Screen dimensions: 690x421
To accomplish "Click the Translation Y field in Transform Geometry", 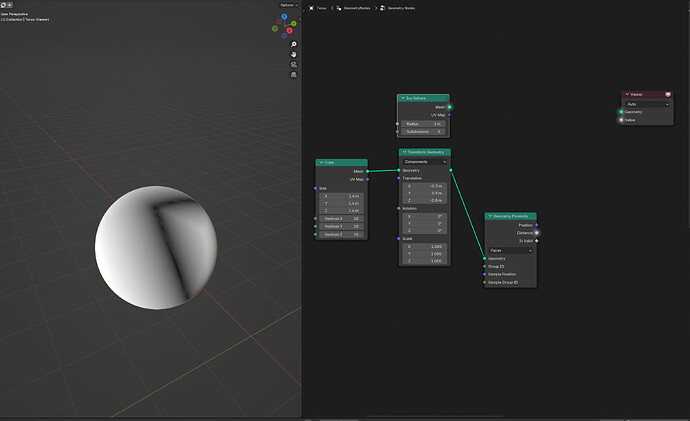I will (x=425, y=193).
